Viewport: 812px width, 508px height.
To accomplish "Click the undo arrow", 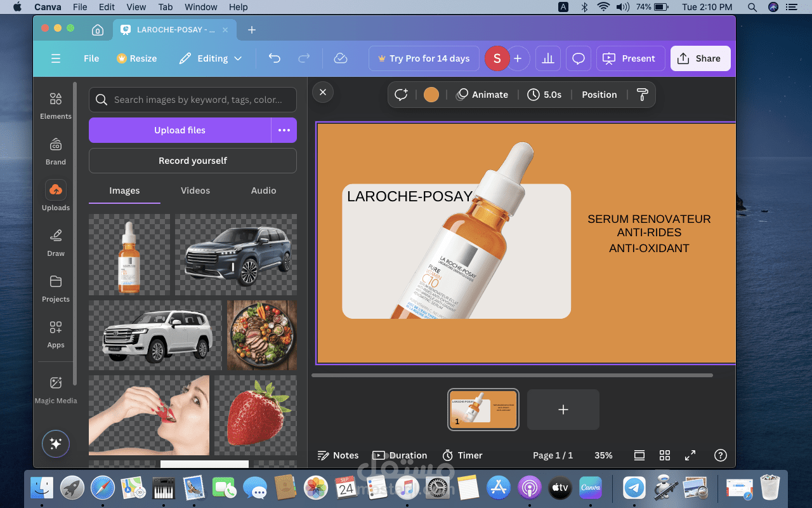I will point(274,58).
